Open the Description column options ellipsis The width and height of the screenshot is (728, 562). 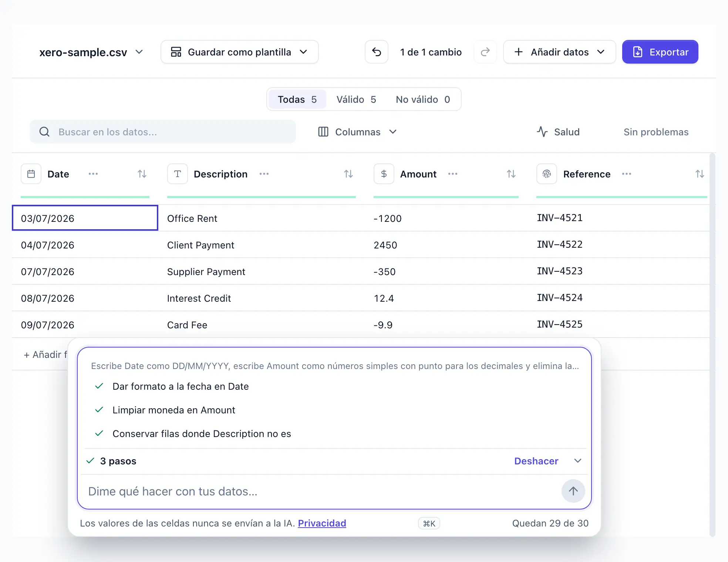(x=264, y=174)
